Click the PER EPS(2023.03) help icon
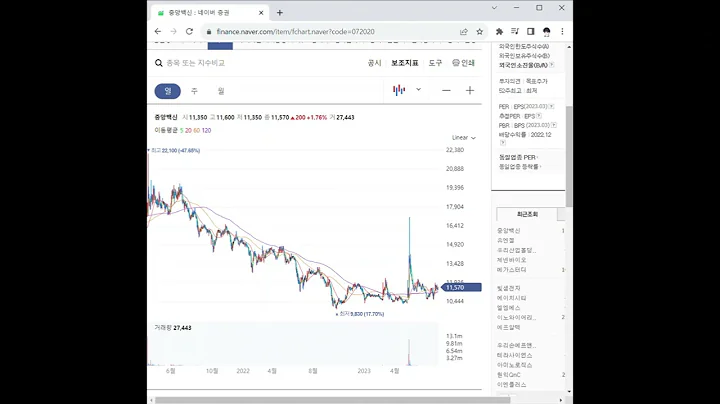 pos(551,107)
